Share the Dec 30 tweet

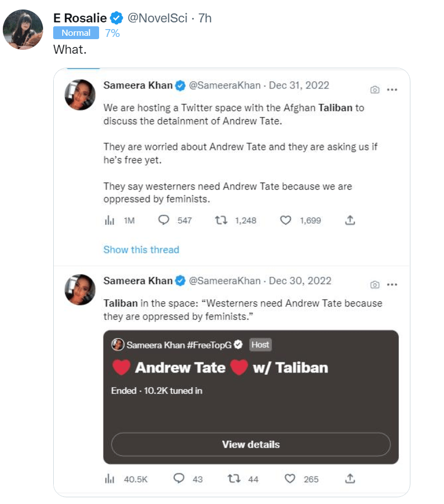(350, 479)
